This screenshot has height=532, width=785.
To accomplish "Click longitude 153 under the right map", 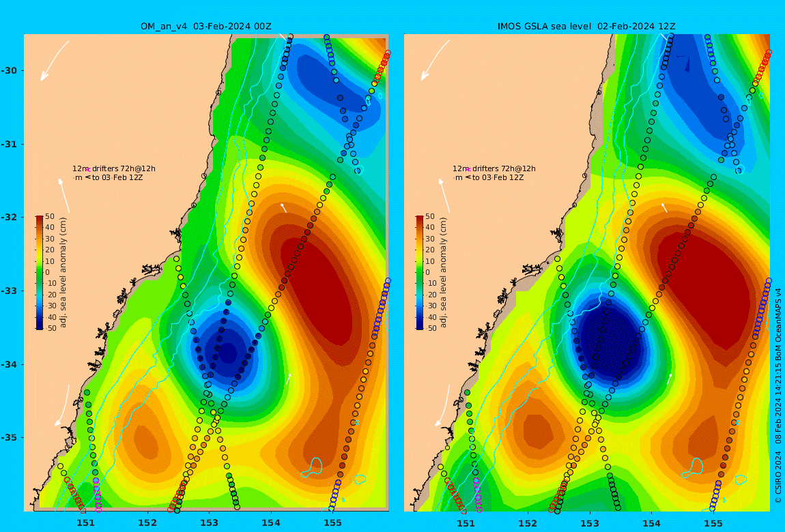I will pyautogui.click(x=590, y=523).
